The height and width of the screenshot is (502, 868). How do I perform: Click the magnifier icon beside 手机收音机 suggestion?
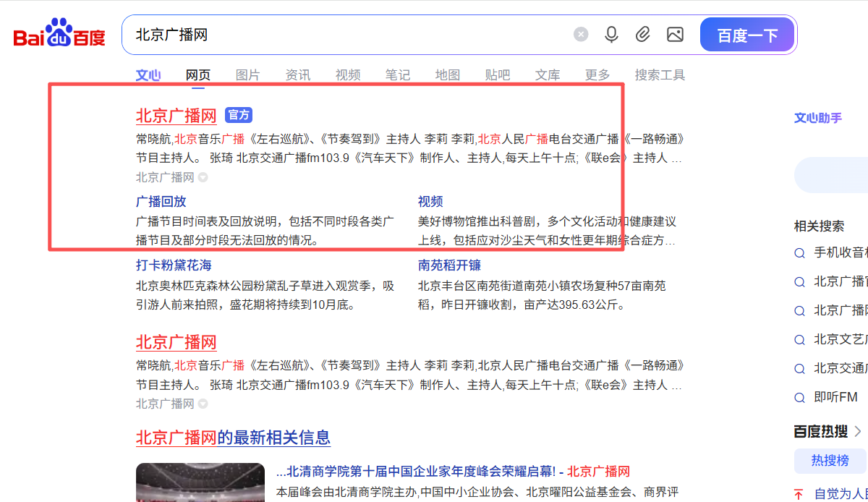click(x=799, y=253)
